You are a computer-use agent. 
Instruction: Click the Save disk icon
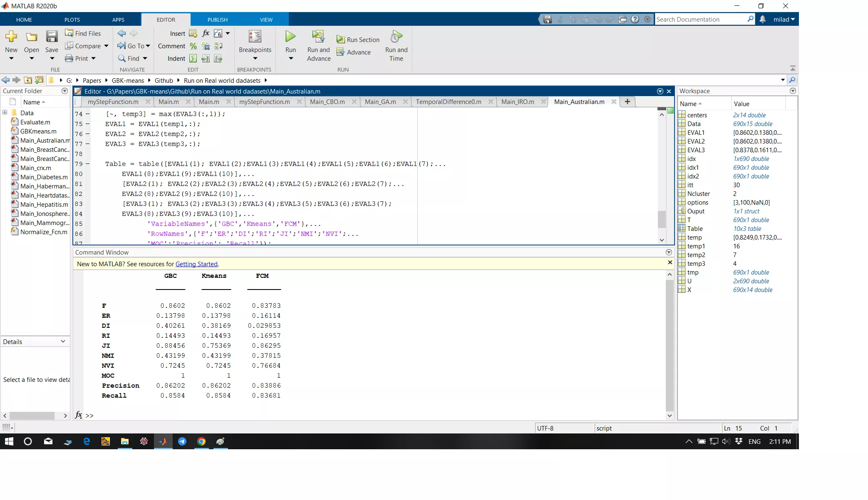click(x=52, y=37)
